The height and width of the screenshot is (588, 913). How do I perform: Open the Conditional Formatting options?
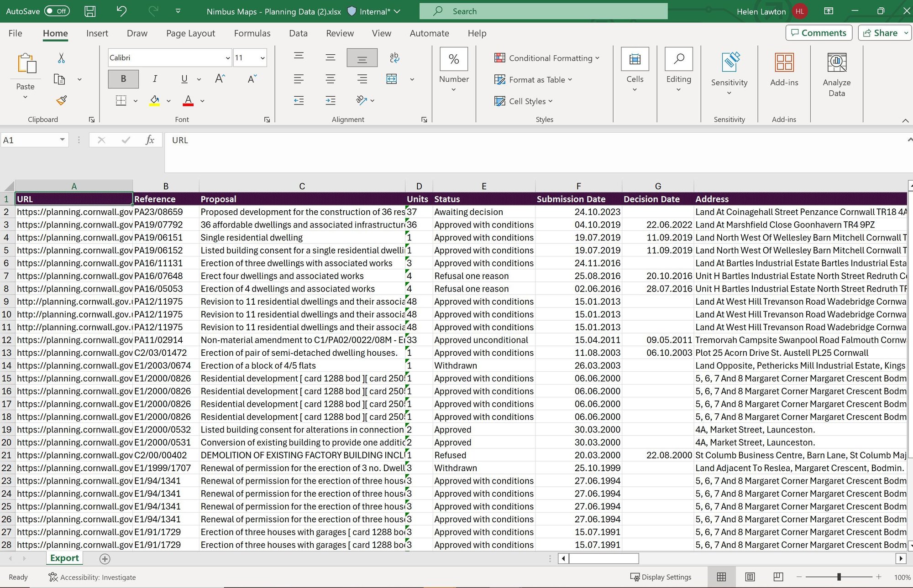(546, 58)
